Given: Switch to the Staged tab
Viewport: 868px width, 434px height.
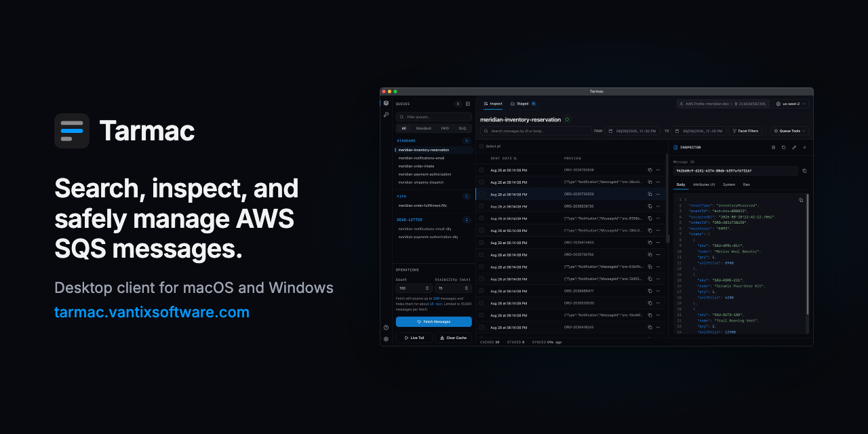Looking at the screenshot, I should (x=523, y=104).
